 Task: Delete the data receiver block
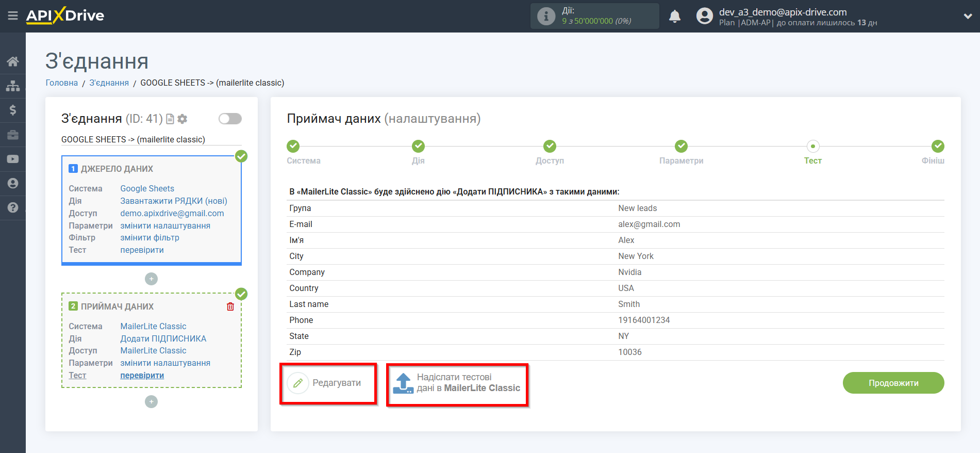click(230, 306)
